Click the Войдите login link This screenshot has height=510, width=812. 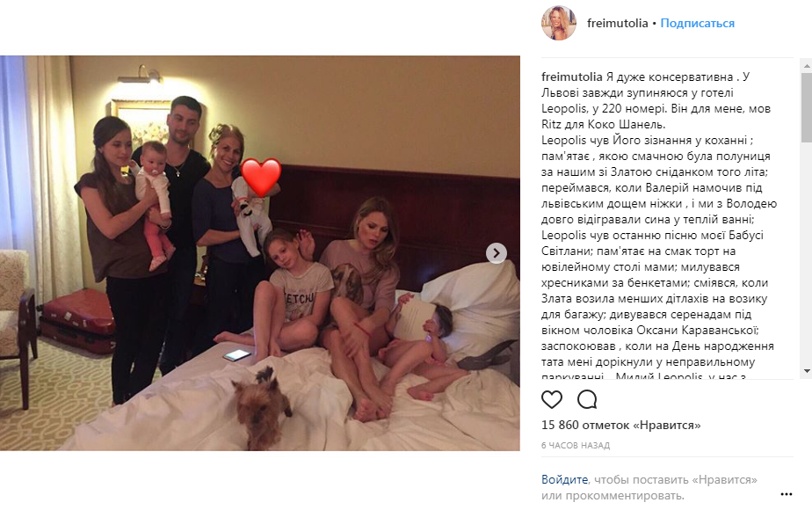pos(564,479)
